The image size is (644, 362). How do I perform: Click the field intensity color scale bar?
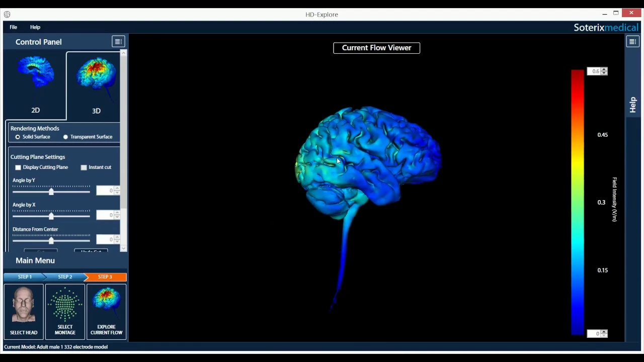tap(578, 203)
